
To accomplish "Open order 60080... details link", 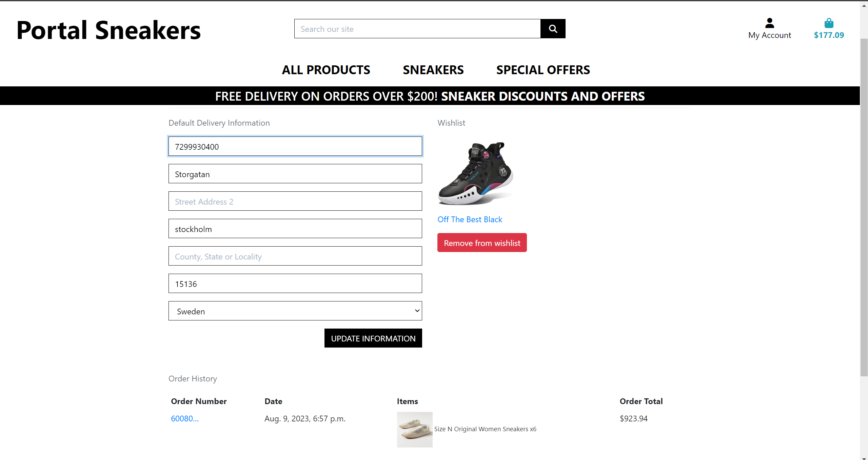I will coord(185,419).
